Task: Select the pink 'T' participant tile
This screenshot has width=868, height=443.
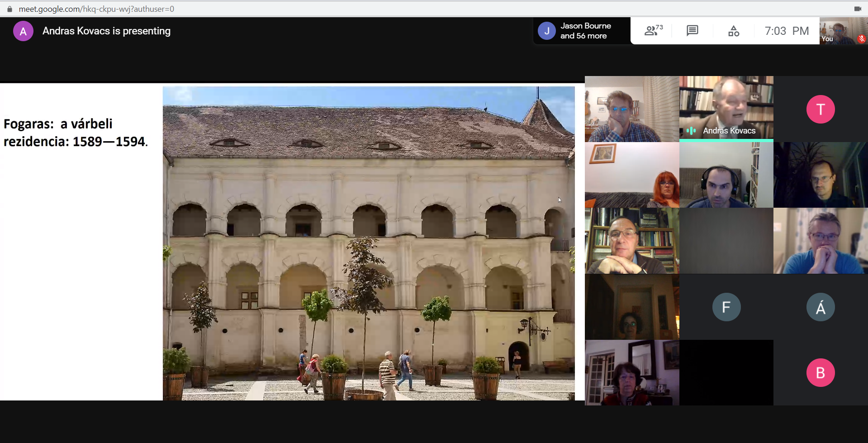Action: [820, 109]
